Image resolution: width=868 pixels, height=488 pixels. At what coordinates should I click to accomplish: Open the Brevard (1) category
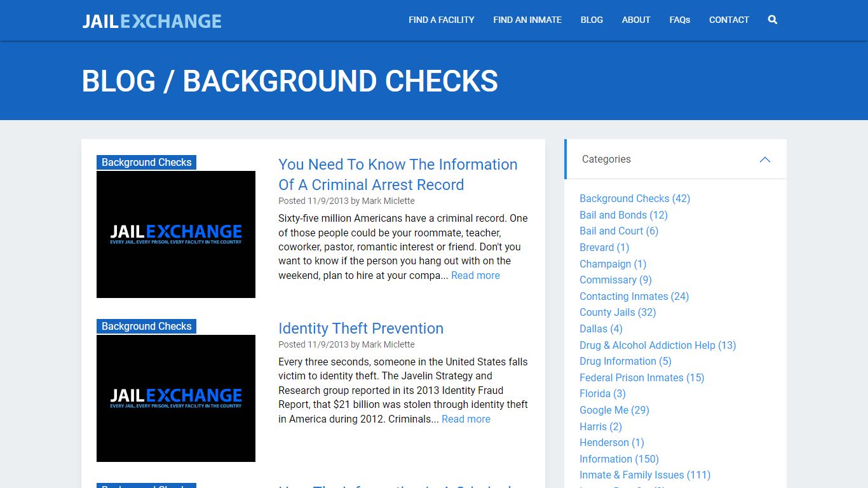[x=604, y=247]
